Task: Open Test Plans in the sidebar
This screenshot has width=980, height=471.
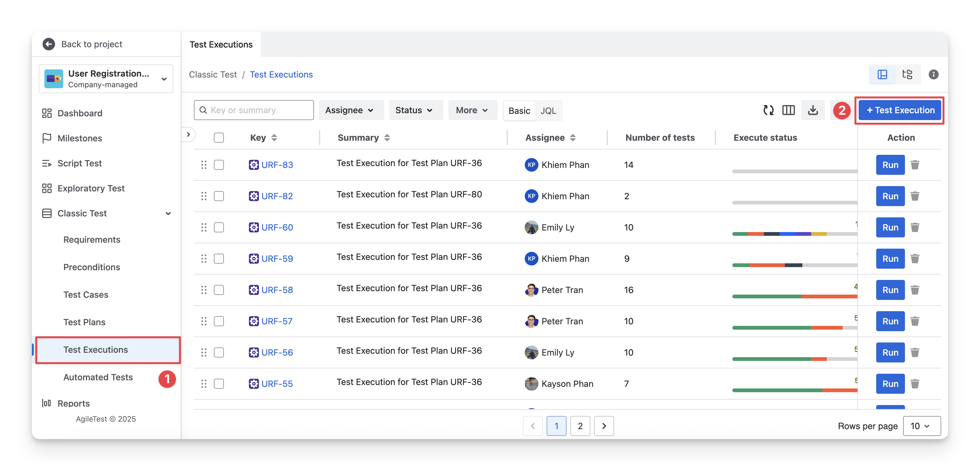Action: tap(84, 322)
